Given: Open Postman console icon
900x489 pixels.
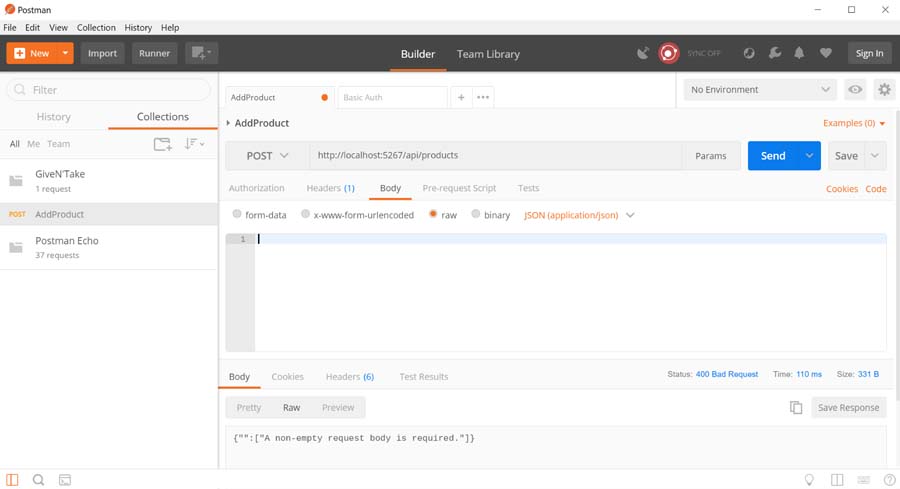Looking at the screenshot, I should [x=65, y=480].
